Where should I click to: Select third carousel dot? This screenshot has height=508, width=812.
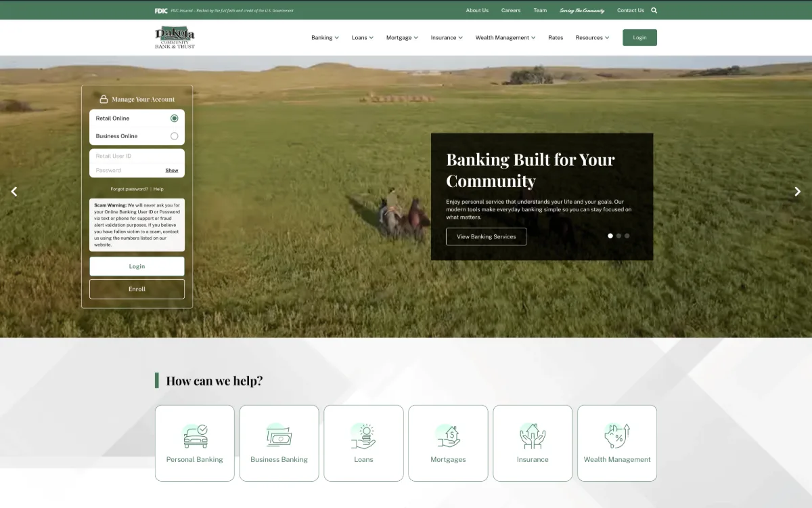627,236
